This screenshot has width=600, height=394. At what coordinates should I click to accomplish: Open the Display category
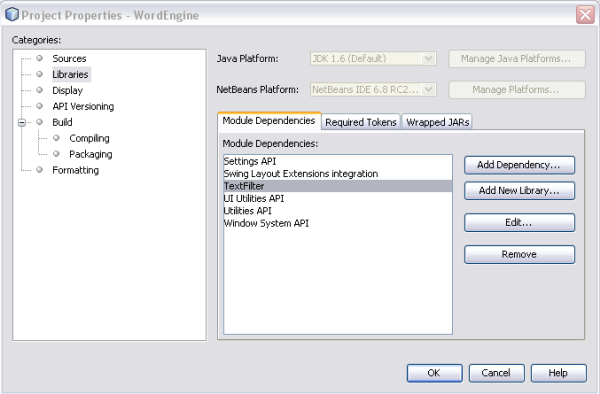click(x=67, y=90)
